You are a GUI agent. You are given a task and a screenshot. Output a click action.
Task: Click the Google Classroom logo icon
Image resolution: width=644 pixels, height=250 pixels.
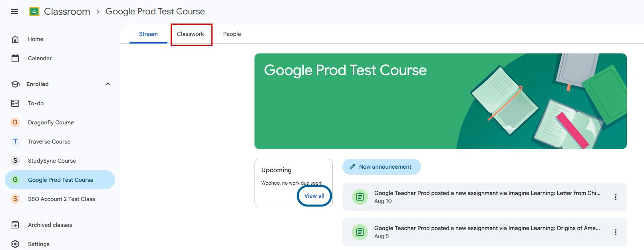pos(34,12)
